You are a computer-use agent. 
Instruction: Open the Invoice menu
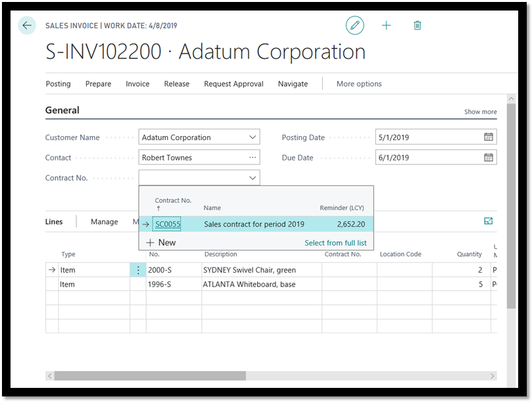pyautogui.click(x=137, y=83)
